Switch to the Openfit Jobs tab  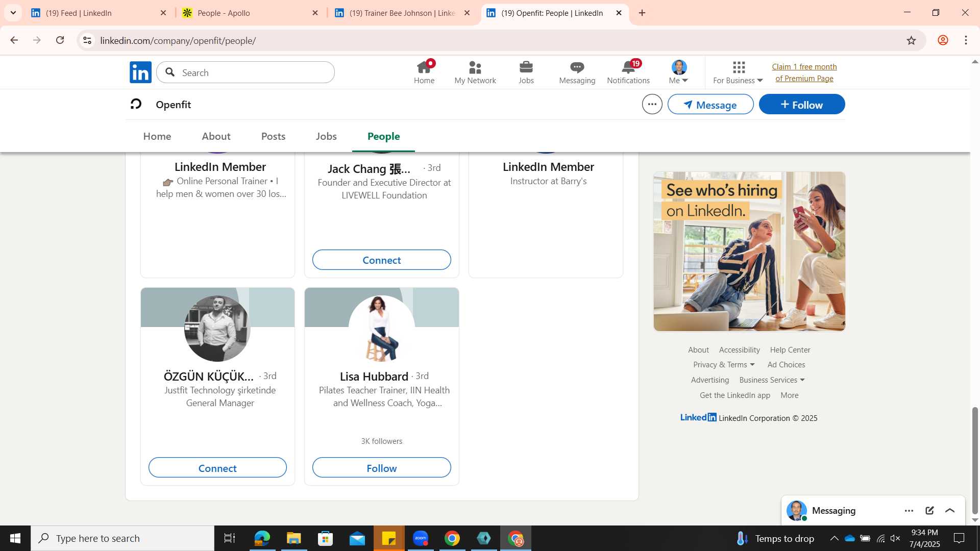click(x=326, y=136)
